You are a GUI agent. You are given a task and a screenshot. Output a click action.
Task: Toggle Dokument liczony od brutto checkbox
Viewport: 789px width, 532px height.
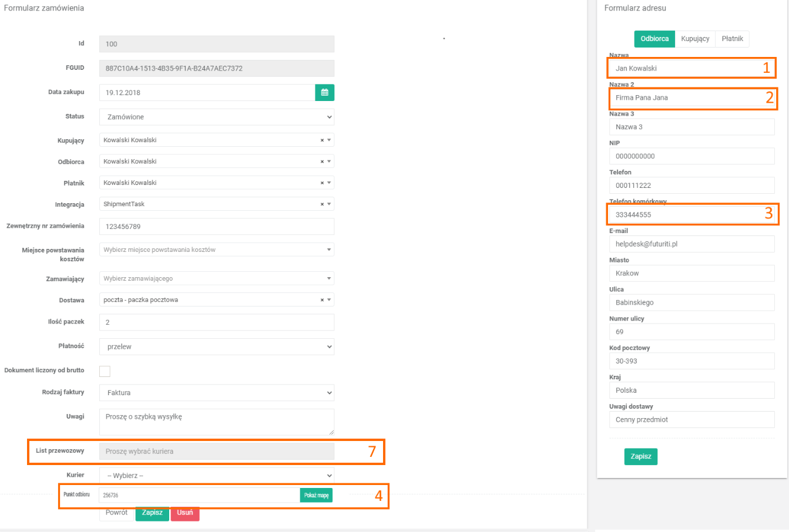[105, 371]
